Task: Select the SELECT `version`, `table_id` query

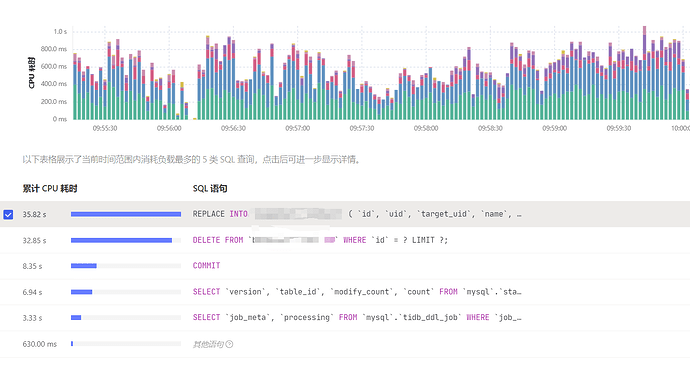Action: [357, 292]
